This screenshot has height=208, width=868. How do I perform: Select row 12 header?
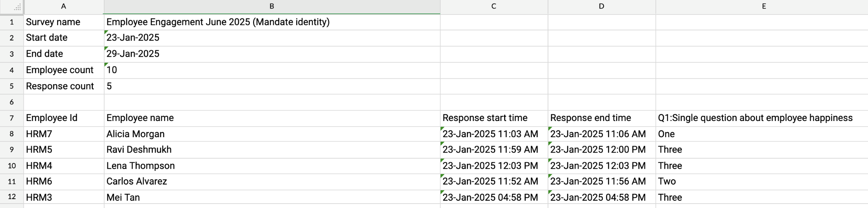tap(11, 197)
